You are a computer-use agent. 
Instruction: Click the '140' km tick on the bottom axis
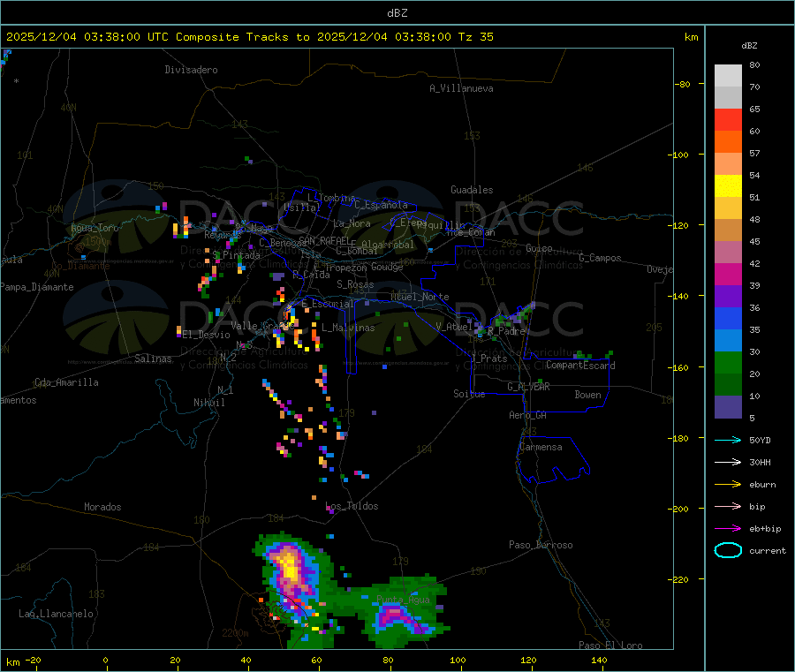click(599, 660)
